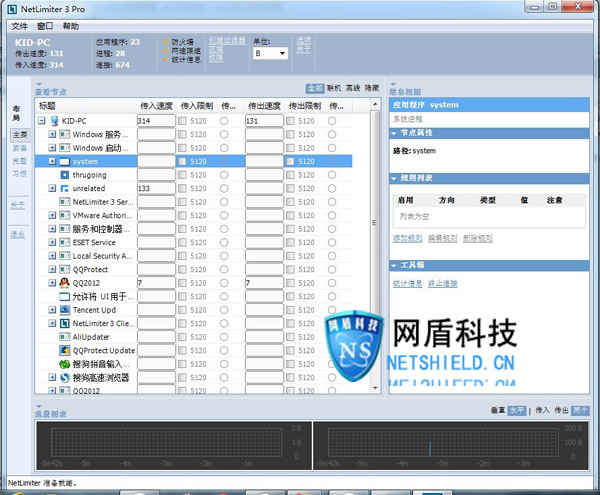Open the 单位 unit dropdown
Image resolution: width=600 pixels, height=495 pixels.
coord(271,53)
